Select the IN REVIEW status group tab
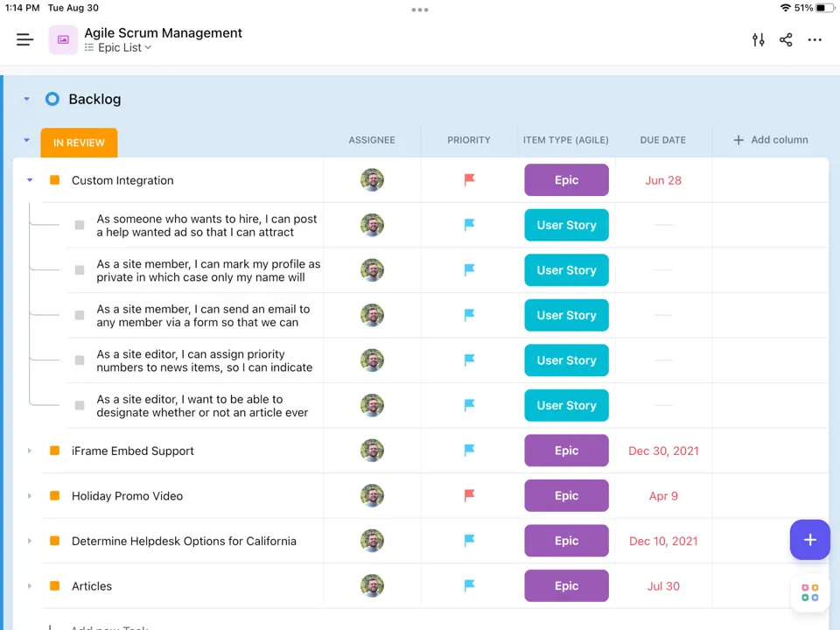This screenshot has width=840, height=630. point(79,143)
